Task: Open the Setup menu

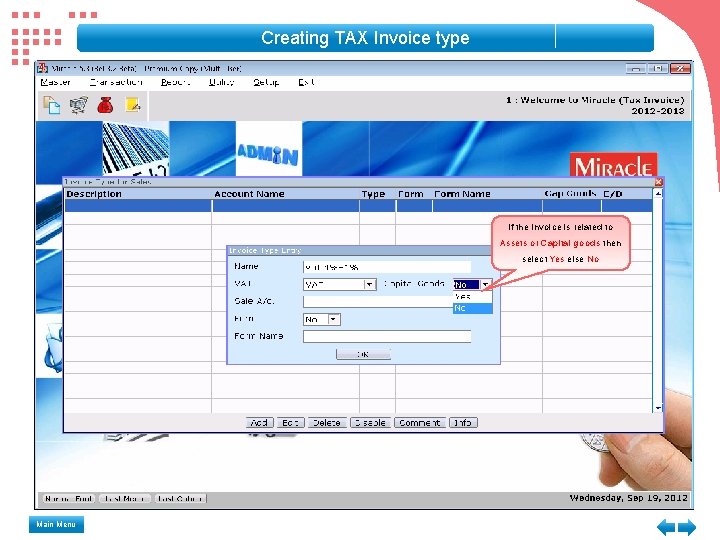Action: (266, 82)
